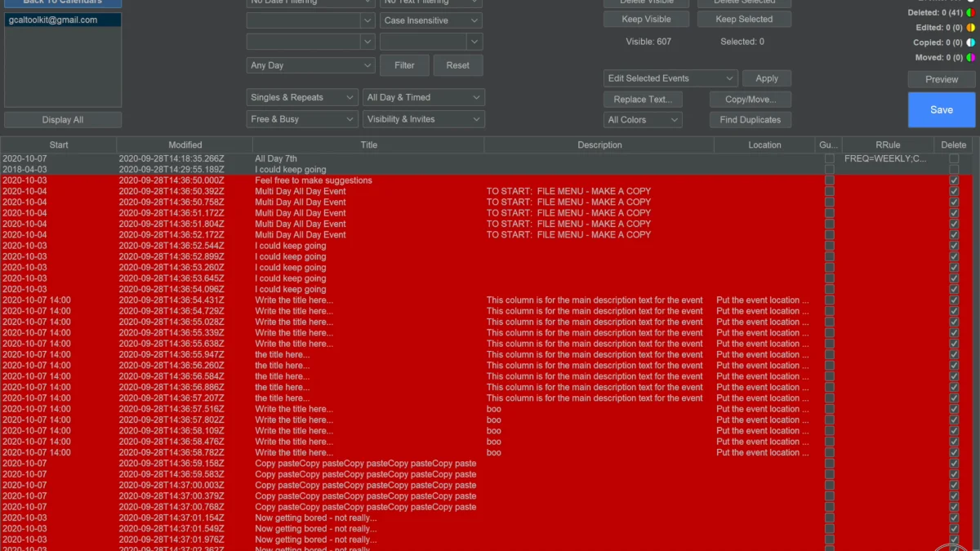Sort by the Description column header
Image resolution: width=980 pixels, height=551 pixels.
click(599, 145)
